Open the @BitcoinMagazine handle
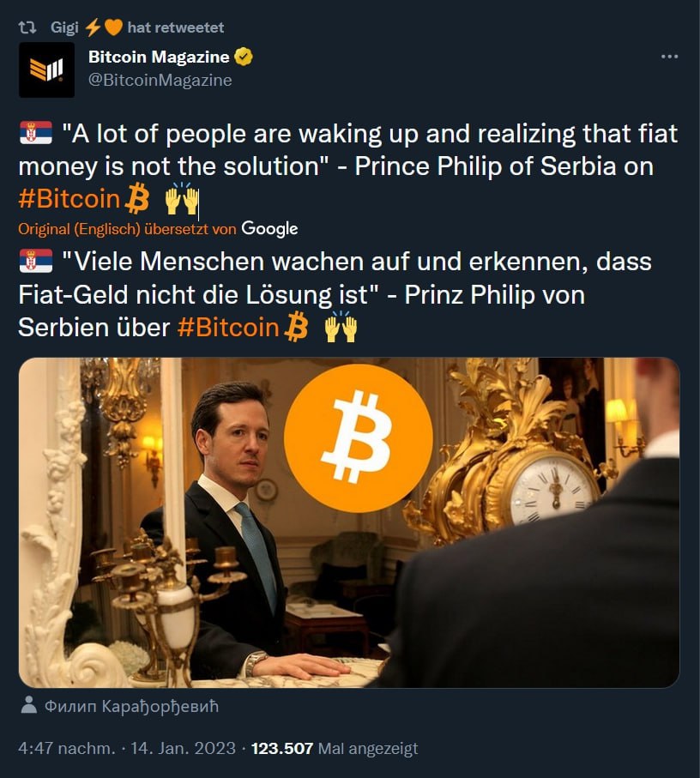This screenshot has width=700, height=778. pos(160,80)
